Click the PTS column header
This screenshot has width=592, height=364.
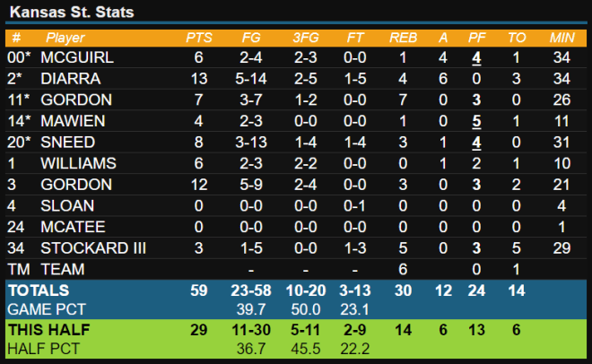(199, 38)
